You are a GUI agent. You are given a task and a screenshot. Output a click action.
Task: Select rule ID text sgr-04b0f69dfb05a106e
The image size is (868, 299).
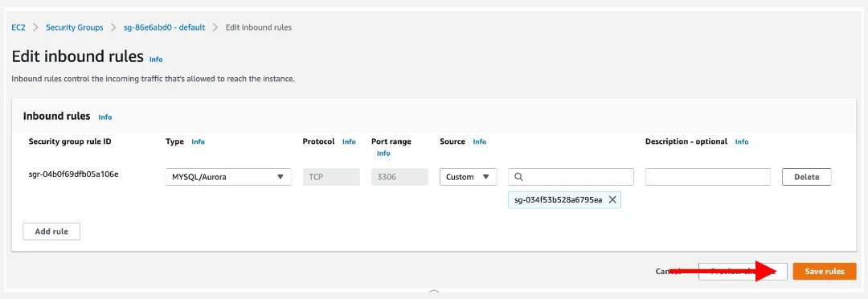[x=74, y=174]
